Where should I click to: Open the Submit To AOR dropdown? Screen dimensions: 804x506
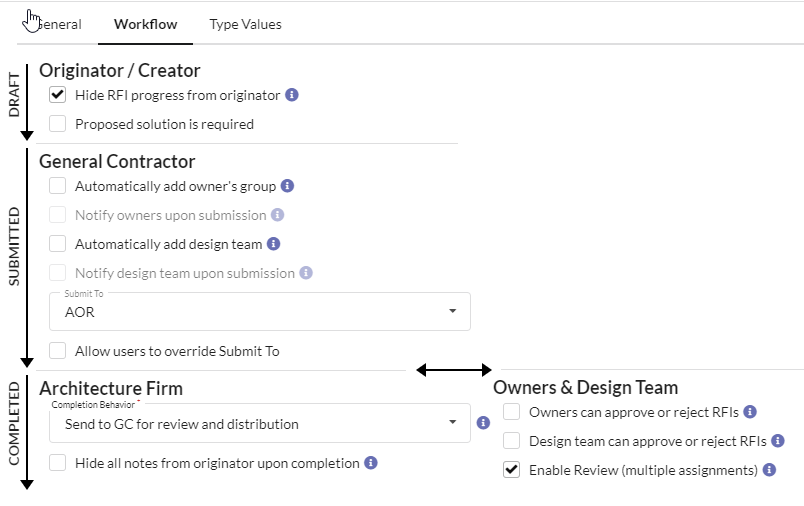tap(259, 312)
